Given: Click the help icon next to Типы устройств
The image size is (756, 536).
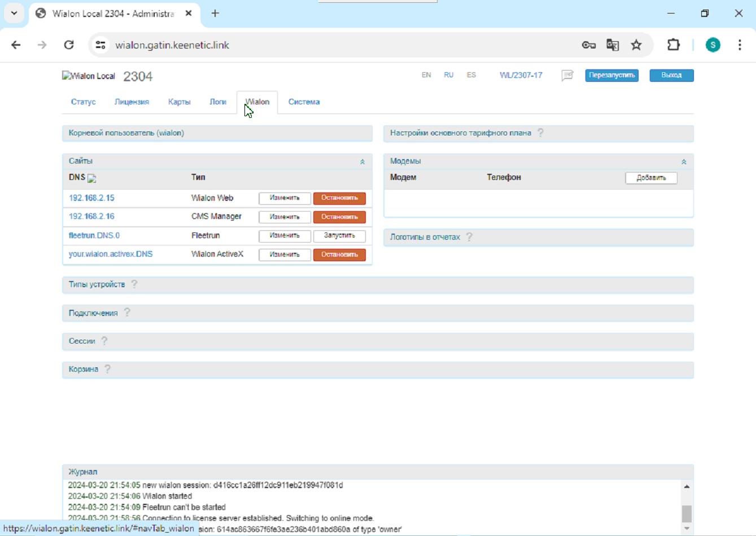Looking at the screenshot, I should pos(134,284).
